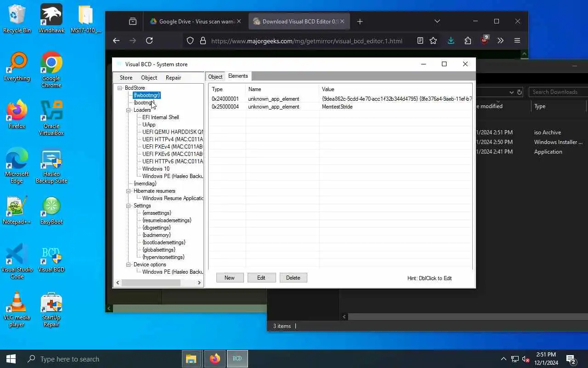Screen dimensions: 588x368
Task: Select the Elements tab
Action: coord(238,76)
